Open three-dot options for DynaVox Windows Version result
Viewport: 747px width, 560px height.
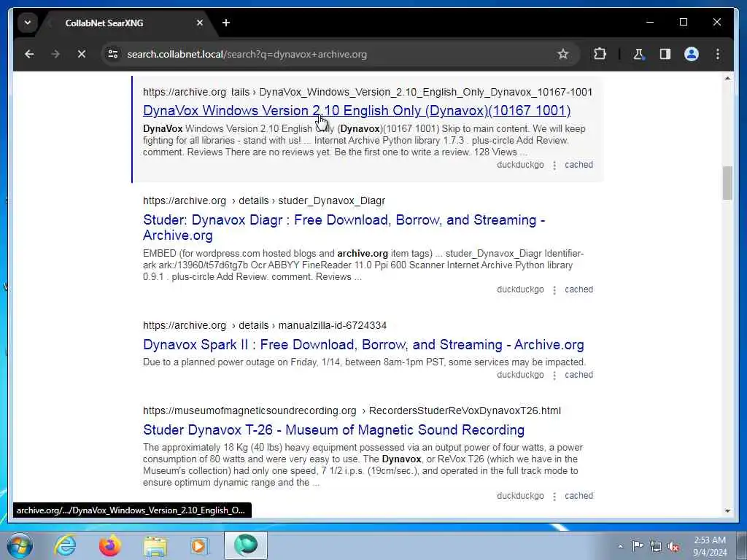point(554,166)
